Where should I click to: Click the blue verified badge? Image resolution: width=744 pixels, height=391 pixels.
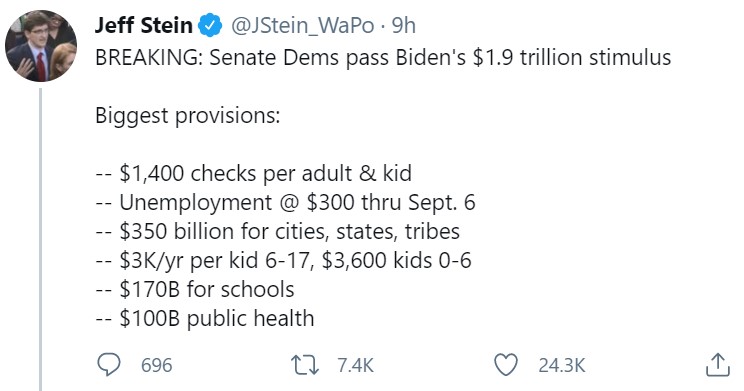(209, 25)
